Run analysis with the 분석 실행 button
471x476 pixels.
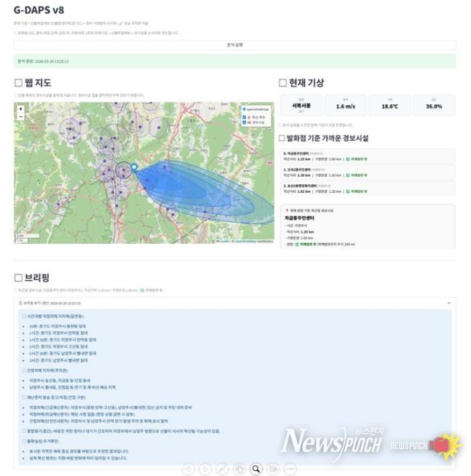pyautogui.click(x=234, y=44)
